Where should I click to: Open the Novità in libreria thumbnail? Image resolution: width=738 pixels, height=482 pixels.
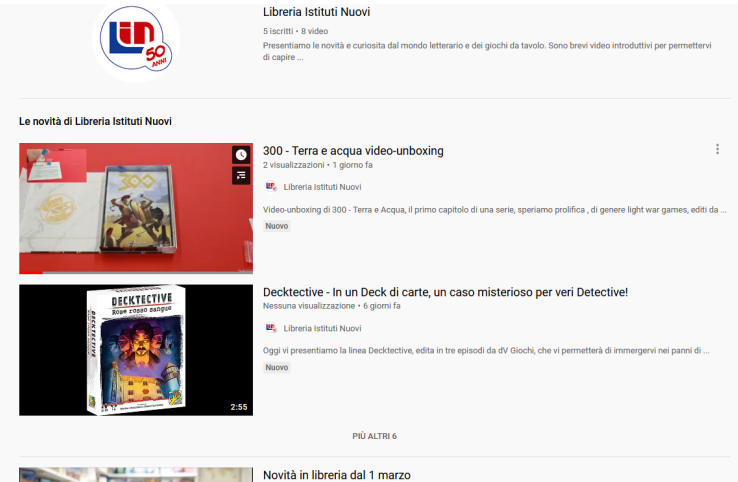(136, 474)
